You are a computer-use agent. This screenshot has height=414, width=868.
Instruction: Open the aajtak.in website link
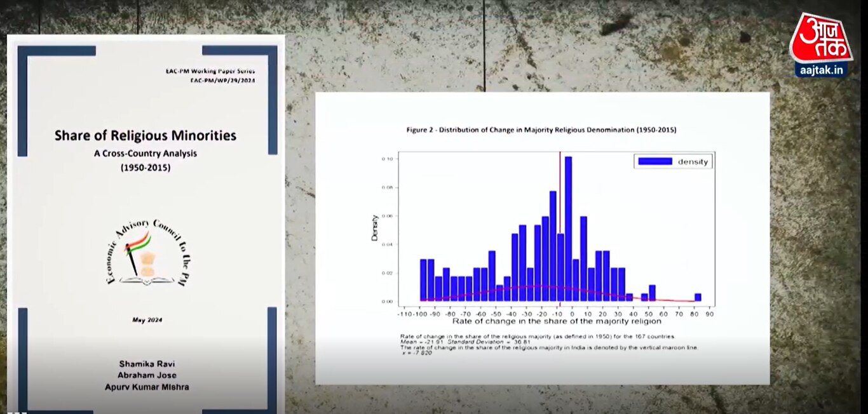(820, 70)
